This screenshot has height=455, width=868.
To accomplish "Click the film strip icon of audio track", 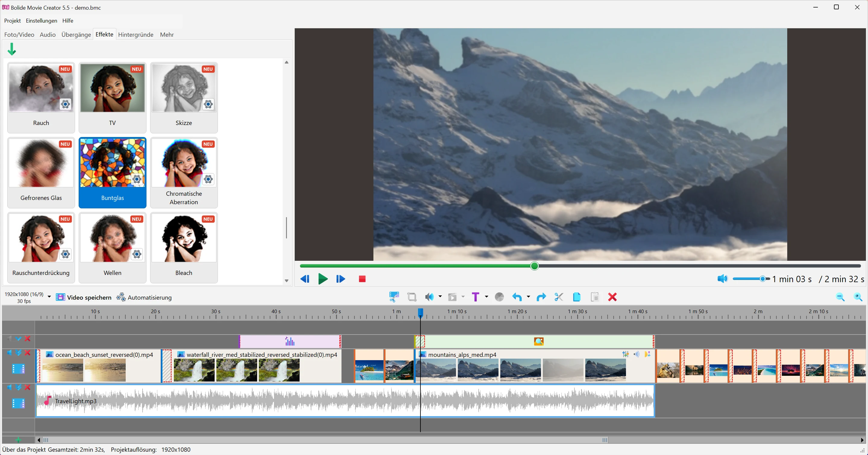I will pyautogui.click(x=18, y=403).
